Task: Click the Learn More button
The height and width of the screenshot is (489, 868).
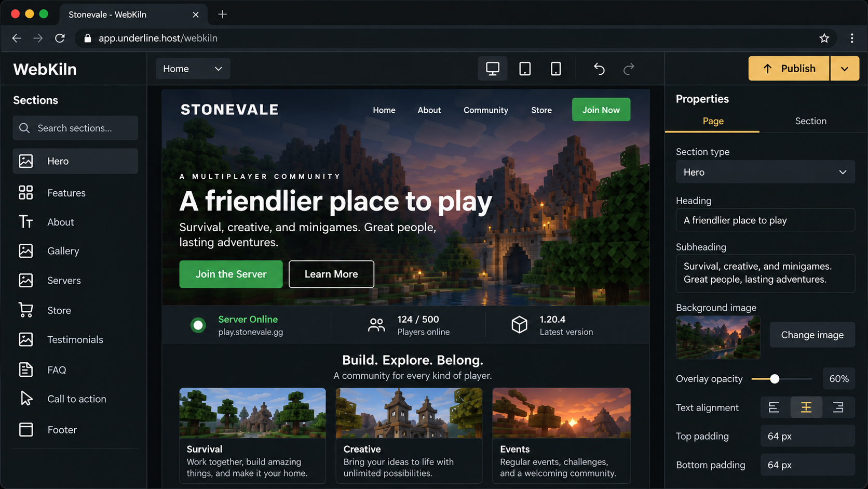Action: pyautogui.click(x=331, y=274)
